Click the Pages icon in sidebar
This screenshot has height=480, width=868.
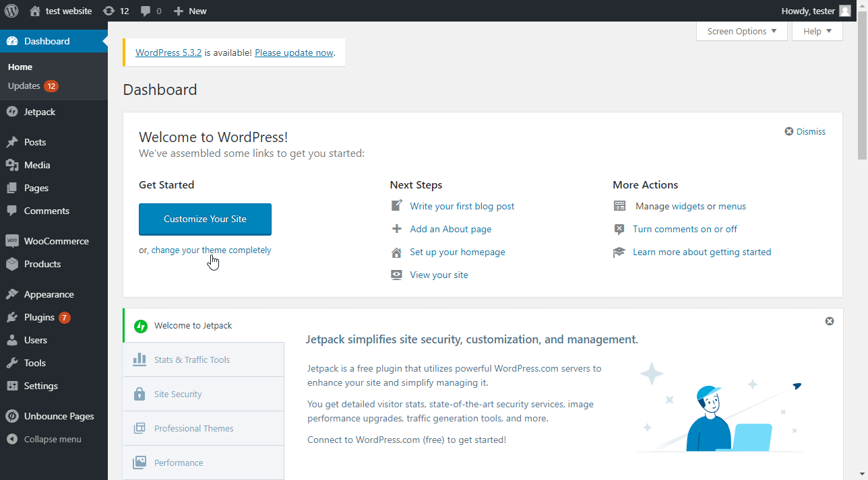tap(12, 188)
